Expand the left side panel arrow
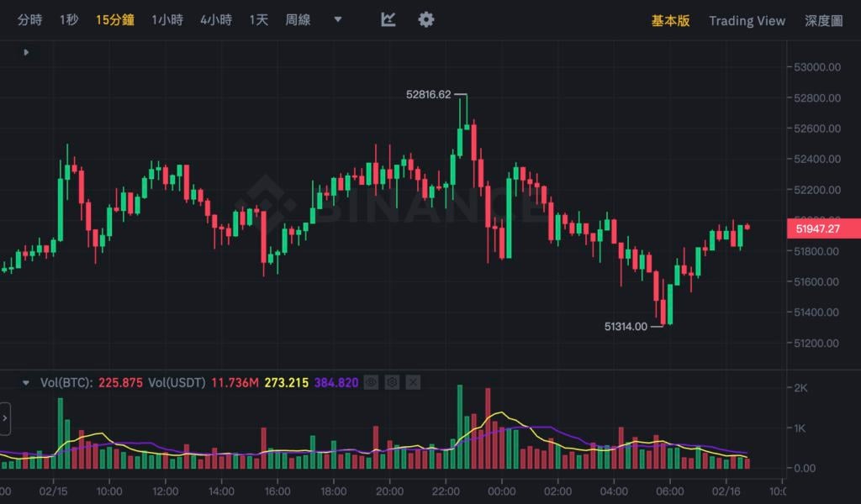This screenshot has height=504, width=861. coord(5,417)
